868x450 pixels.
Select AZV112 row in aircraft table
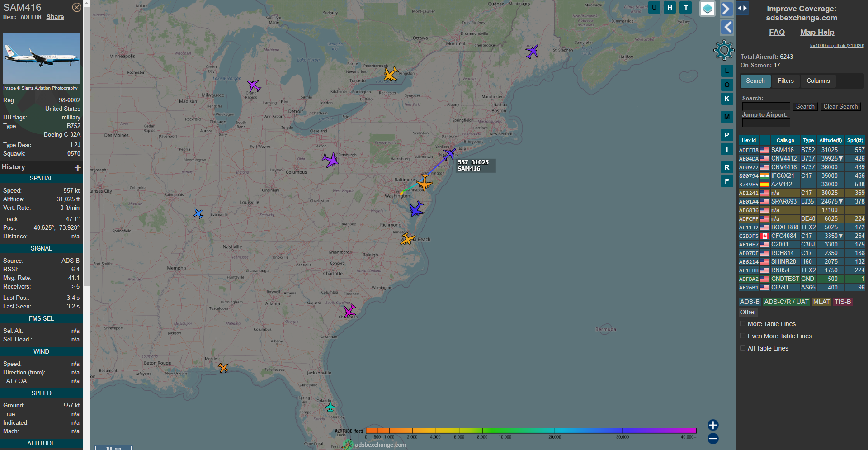coord(802,185)
